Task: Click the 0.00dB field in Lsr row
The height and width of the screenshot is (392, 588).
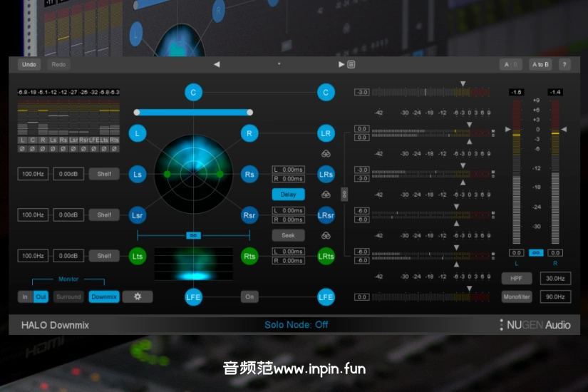Action: pos(68,215)
